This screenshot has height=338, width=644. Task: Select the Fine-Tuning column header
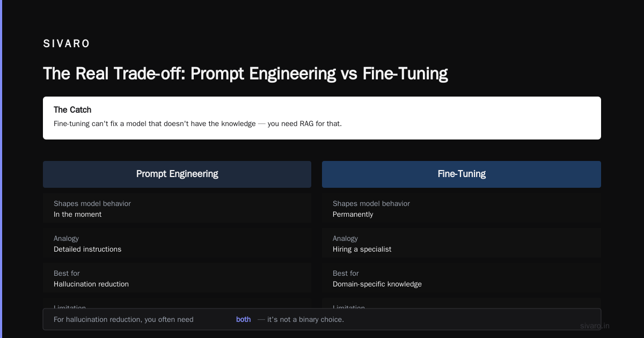pyautogui.click(x=462, y=174)
